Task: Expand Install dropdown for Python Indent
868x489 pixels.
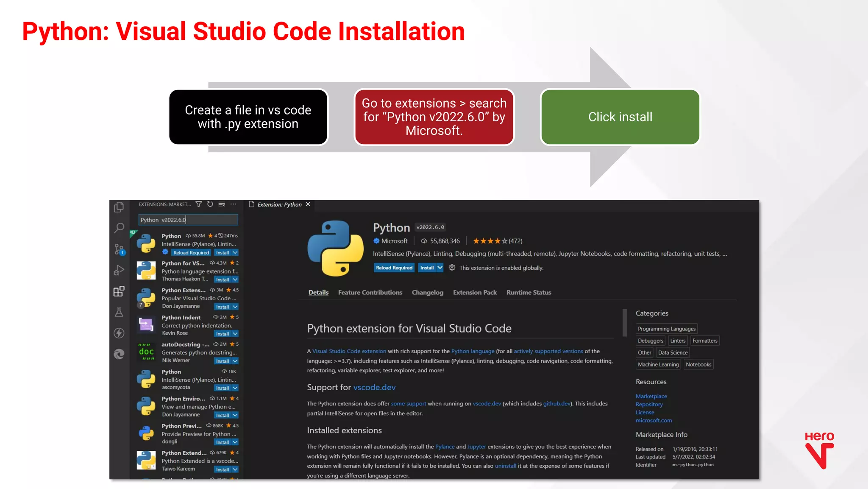Action: coord(235,334)
